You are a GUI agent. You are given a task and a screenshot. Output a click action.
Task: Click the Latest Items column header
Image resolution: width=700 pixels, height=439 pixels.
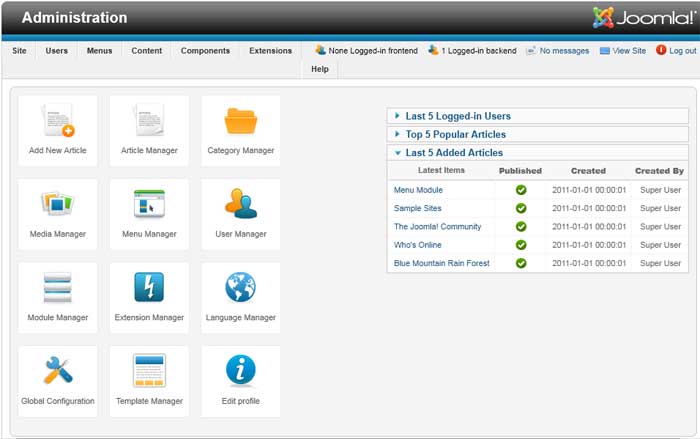click(441, 170)
